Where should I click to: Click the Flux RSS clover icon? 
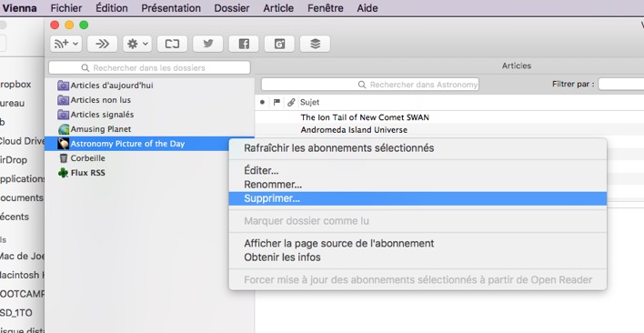click(64, 173)
